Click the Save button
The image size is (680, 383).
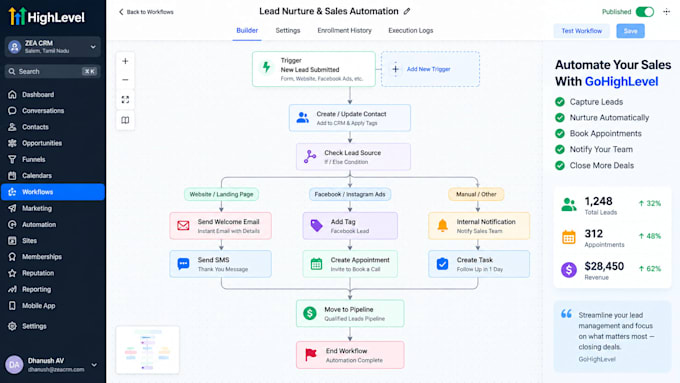click(630, 31)
